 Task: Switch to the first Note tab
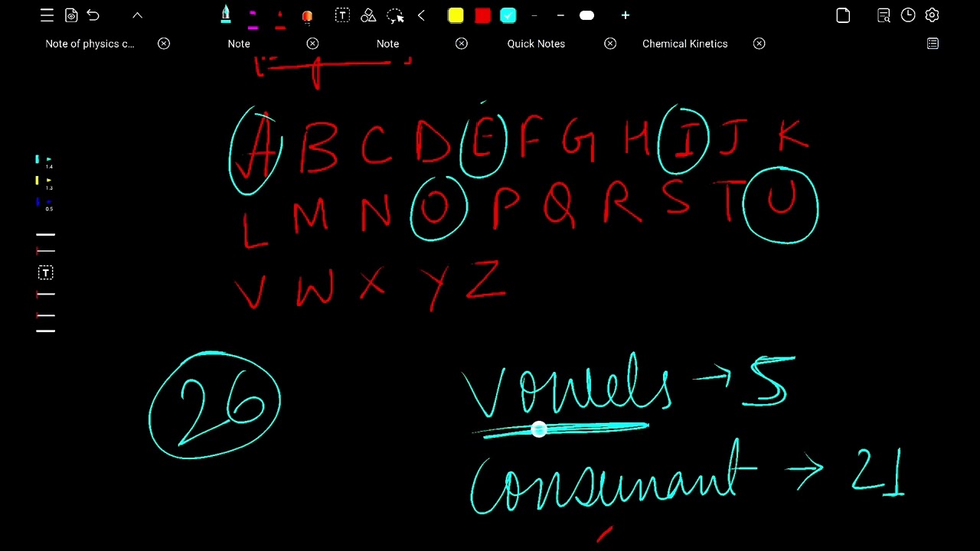pos(239,44)
